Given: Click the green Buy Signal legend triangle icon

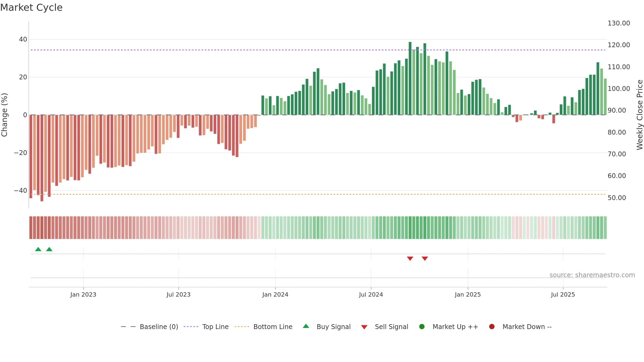Looking at the screenshot, I should click(x=306, y=326).
